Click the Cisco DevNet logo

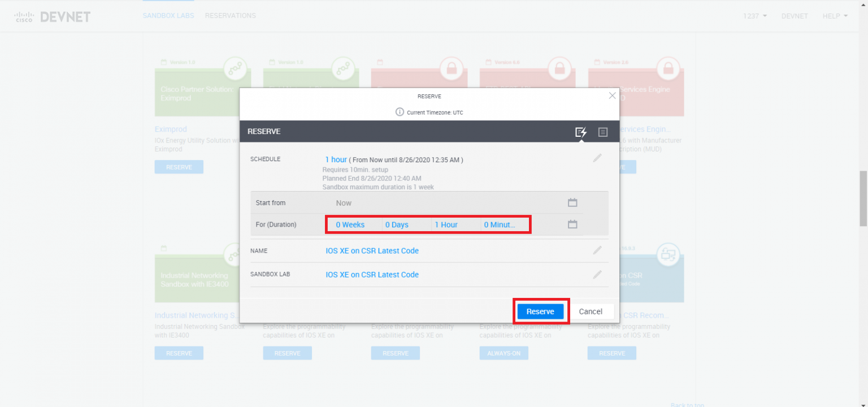pyautogui.click(x=52, y=16)
